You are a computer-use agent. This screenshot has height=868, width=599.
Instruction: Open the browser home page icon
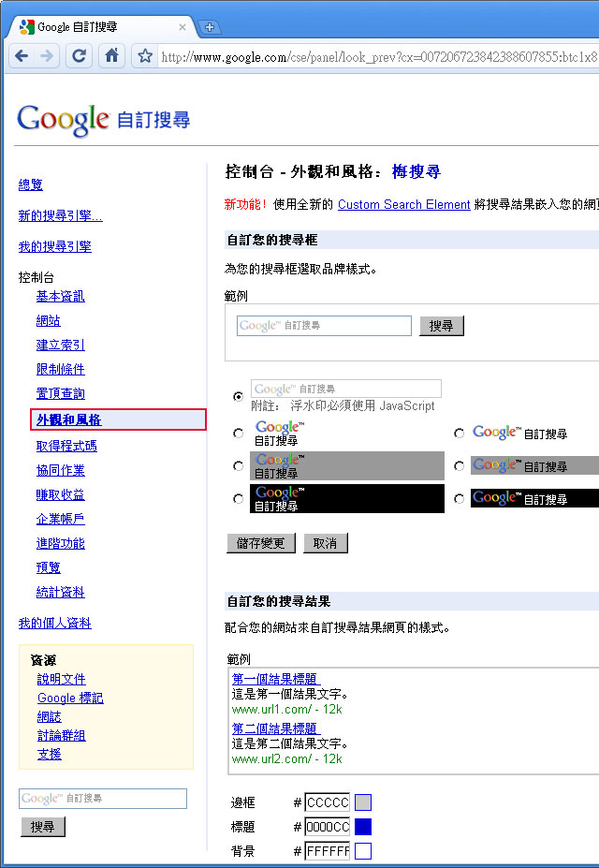(x=111, y=56)
